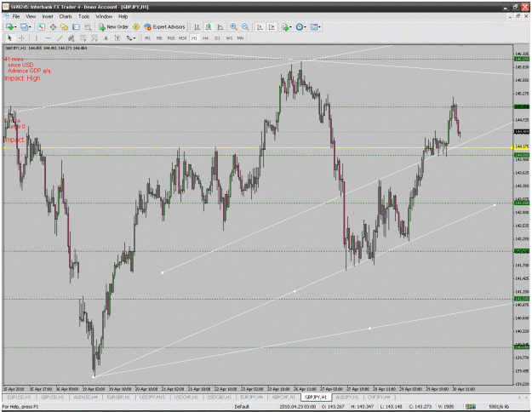Select the trendline drawing tool
Viewport: 532px width, 412px height.
coord(60,38)
